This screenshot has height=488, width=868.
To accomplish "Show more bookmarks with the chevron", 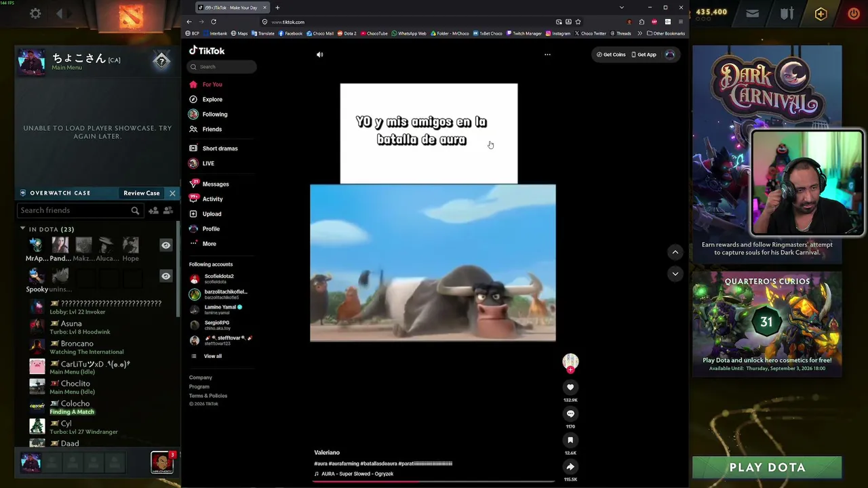I will [x=639, y=33].
